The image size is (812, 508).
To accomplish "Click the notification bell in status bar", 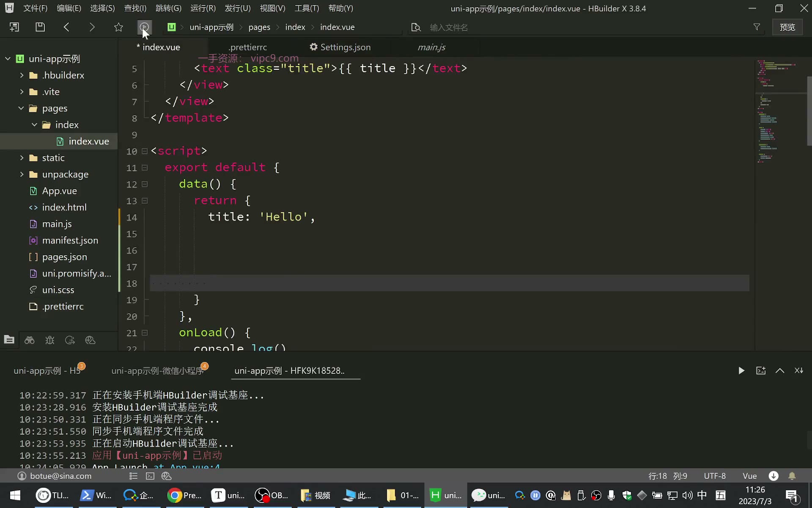I will [x=792, y=476].
